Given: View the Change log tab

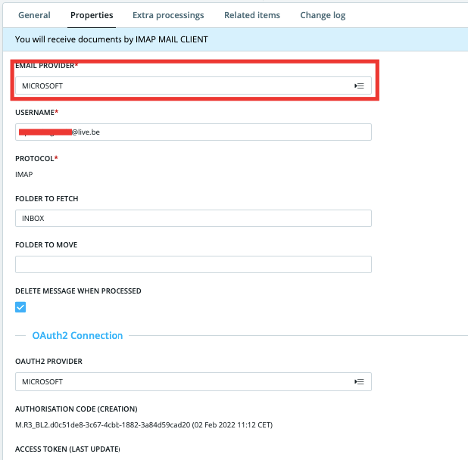Looking at the screenshot, I should tap(323, 15).
